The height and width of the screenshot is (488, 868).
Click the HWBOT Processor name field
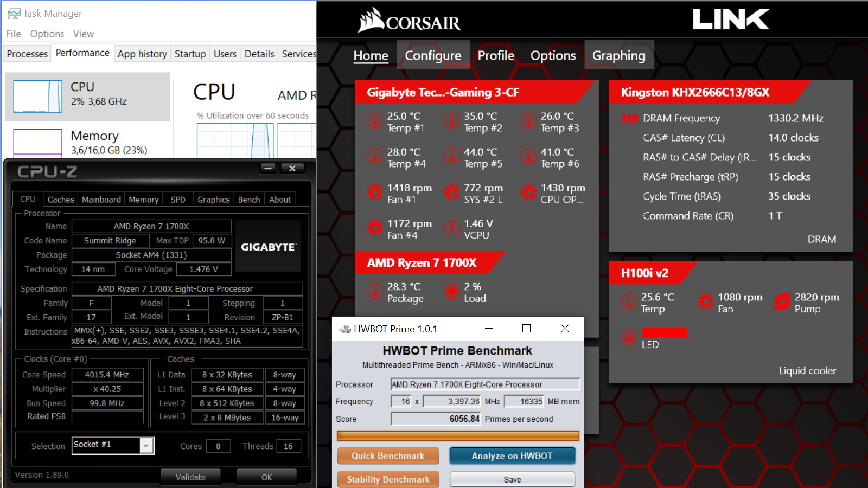click(486, 384)
